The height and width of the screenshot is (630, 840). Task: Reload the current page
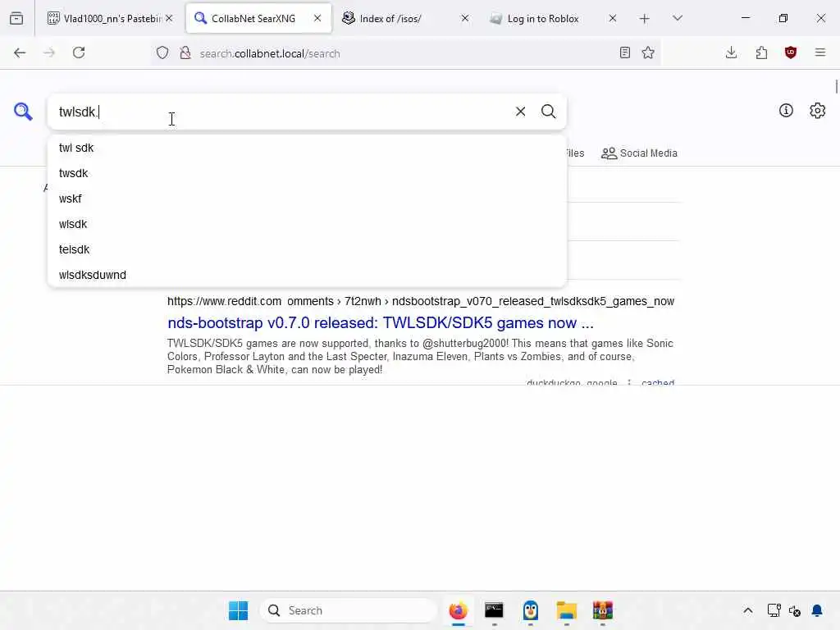[79, 52]
